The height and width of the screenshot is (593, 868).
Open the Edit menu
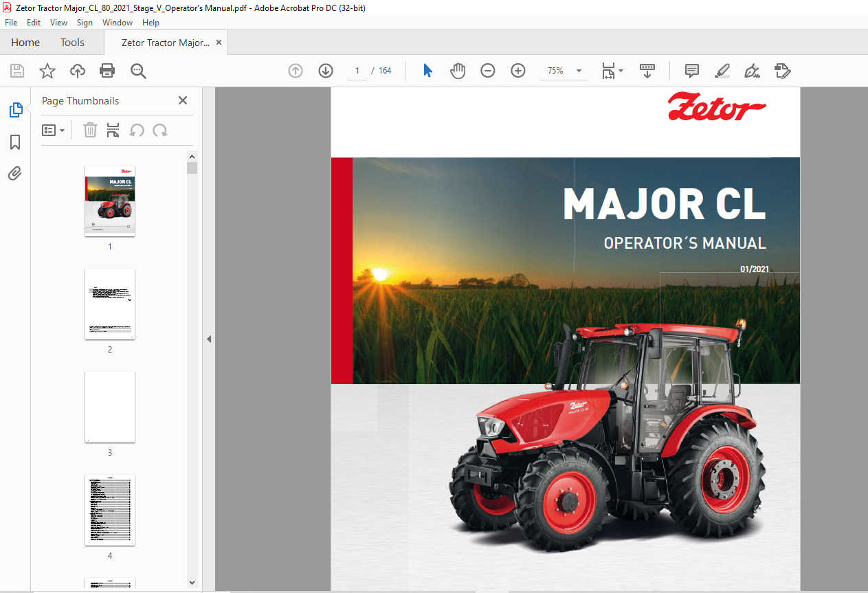click(x=34, y=23)
